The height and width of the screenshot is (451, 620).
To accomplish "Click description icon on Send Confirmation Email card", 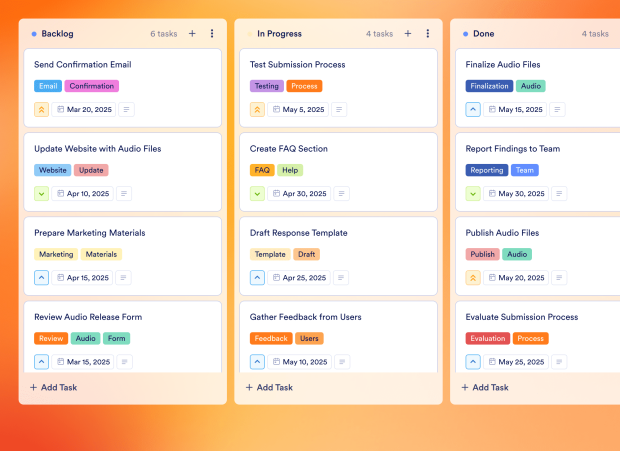I will point(126,109).
